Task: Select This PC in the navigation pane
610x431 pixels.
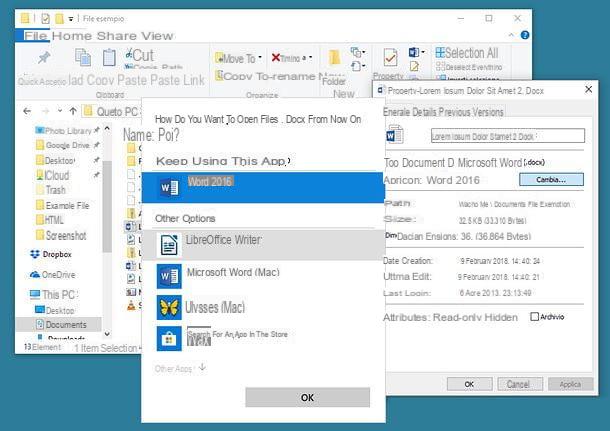Action: 54,294
